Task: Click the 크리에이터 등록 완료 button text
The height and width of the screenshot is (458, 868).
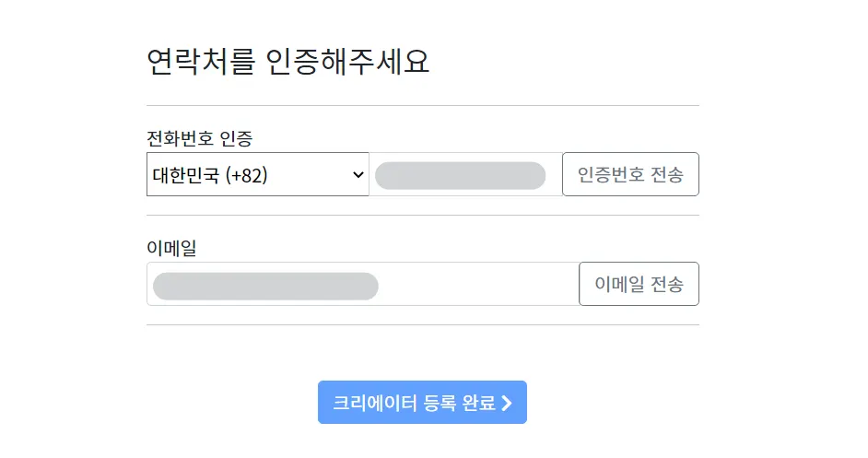Action: [x=414, y=403]
